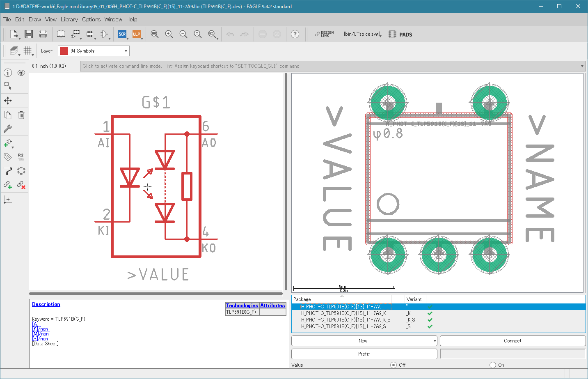Click the red layer color swatch
The height and width of the screenshot is (379, 588).
click(x=64, y=51)
